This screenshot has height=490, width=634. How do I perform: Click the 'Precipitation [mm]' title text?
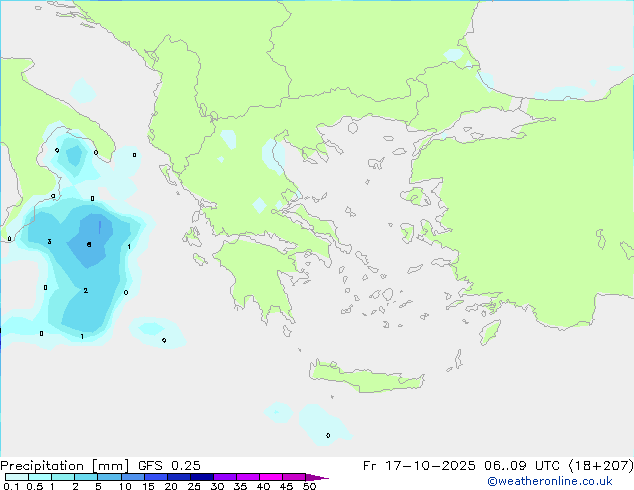pyautogui.click(x=65, y=466)
